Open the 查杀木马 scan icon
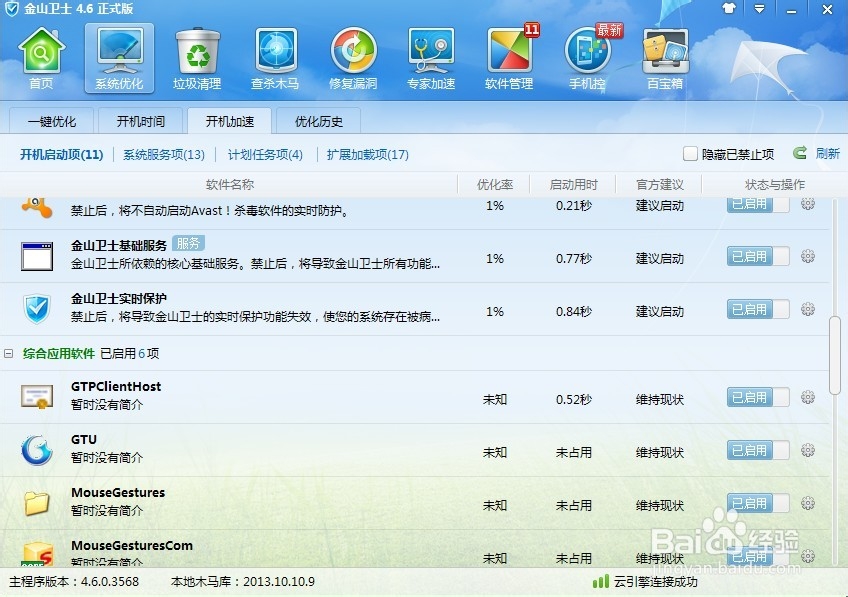 point(275,58)
